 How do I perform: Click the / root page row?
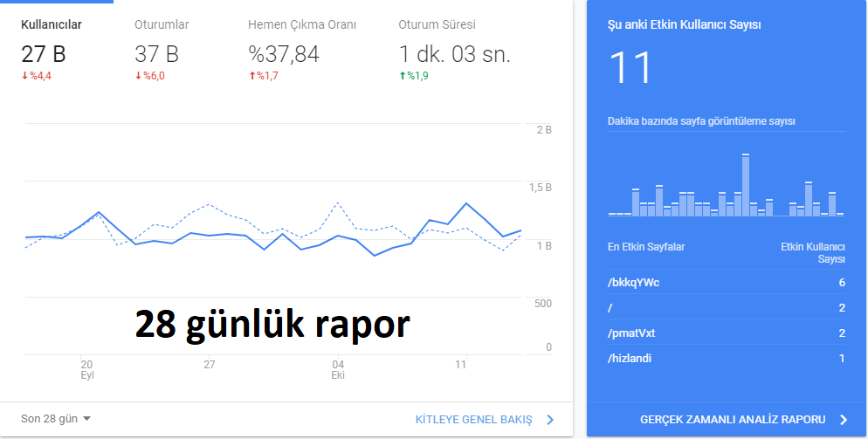pos(727,308)
